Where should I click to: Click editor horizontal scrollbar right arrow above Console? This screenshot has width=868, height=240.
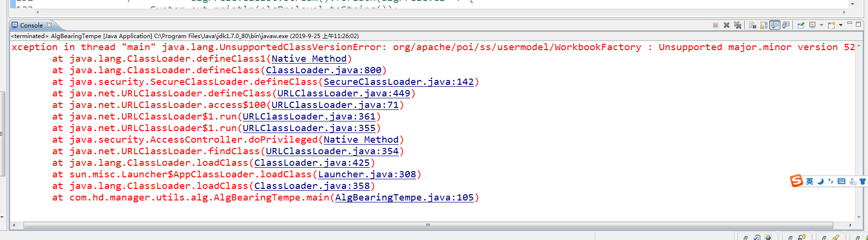point(844,12)
